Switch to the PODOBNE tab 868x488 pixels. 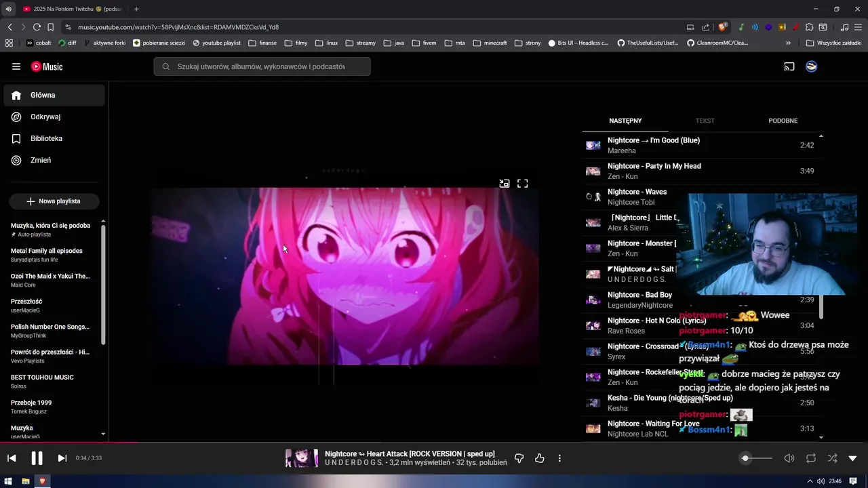click(x=783, y=121)
